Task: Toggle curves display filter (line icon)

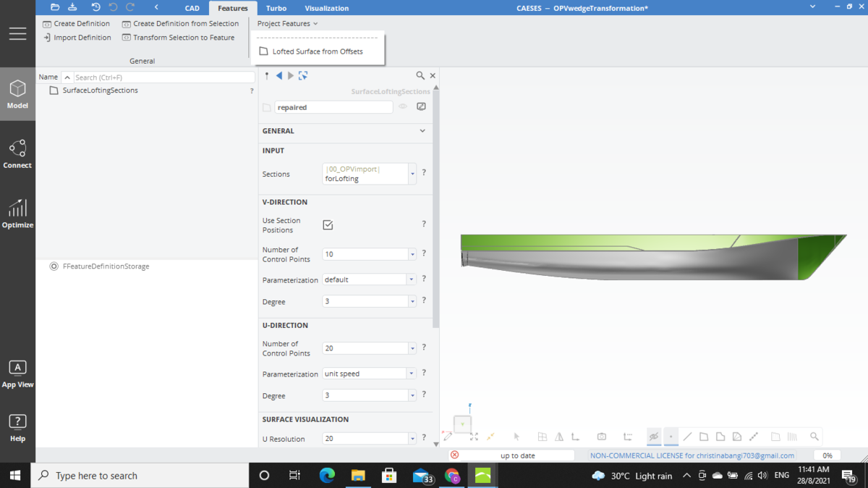Action: coord(687,437)
